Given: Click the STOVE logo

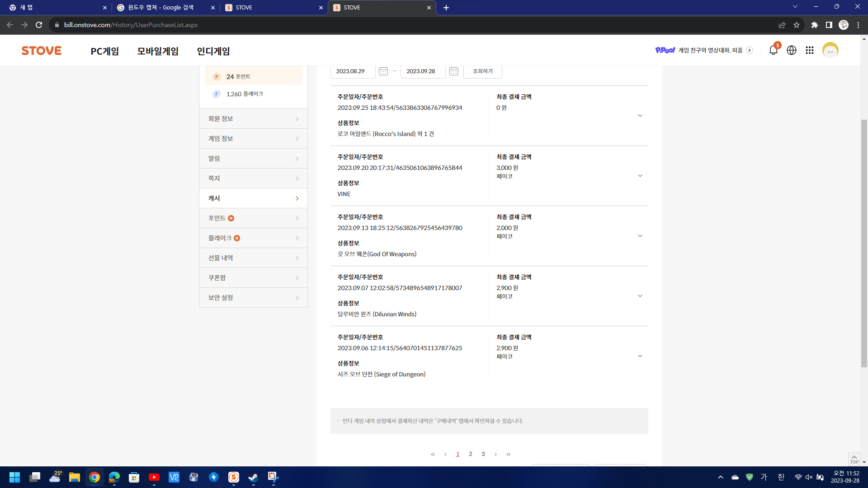Looking at the screenshot, I should pos(42,51).
